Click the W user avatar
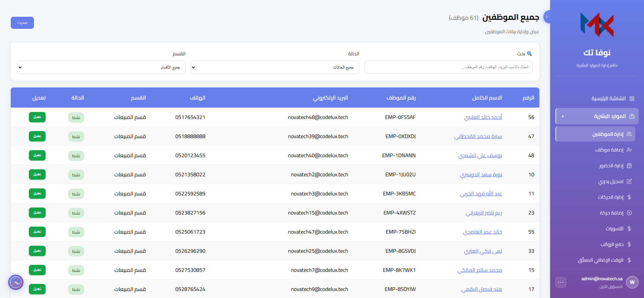Viewport: 644px width, 298px height. 632,282
